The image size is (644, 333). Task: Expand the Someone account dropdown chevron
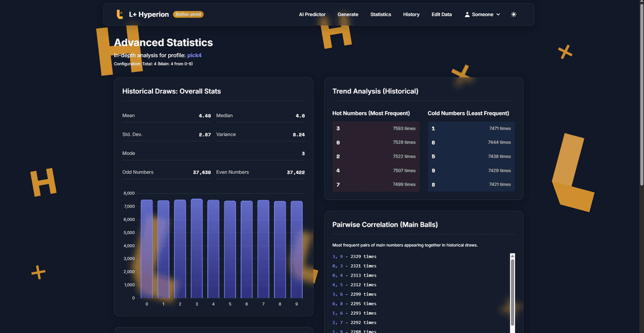[x=498, y=15]
